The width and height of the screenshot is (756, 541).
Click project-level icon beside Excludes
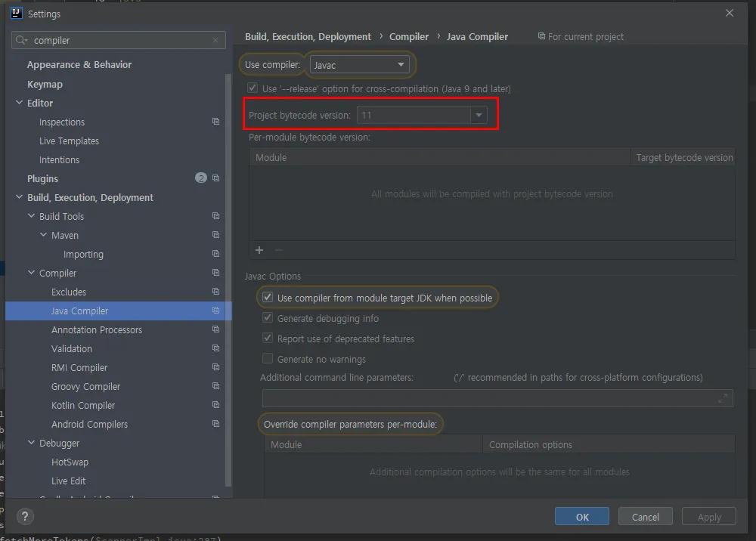coord(216,292)
